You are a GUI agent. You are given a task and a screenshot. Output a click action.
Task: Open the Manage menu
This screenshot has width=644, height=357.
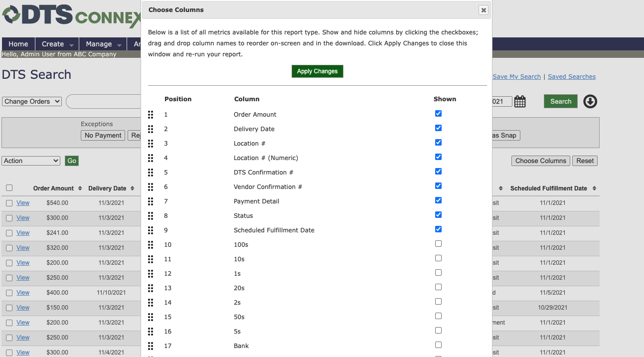103,44
